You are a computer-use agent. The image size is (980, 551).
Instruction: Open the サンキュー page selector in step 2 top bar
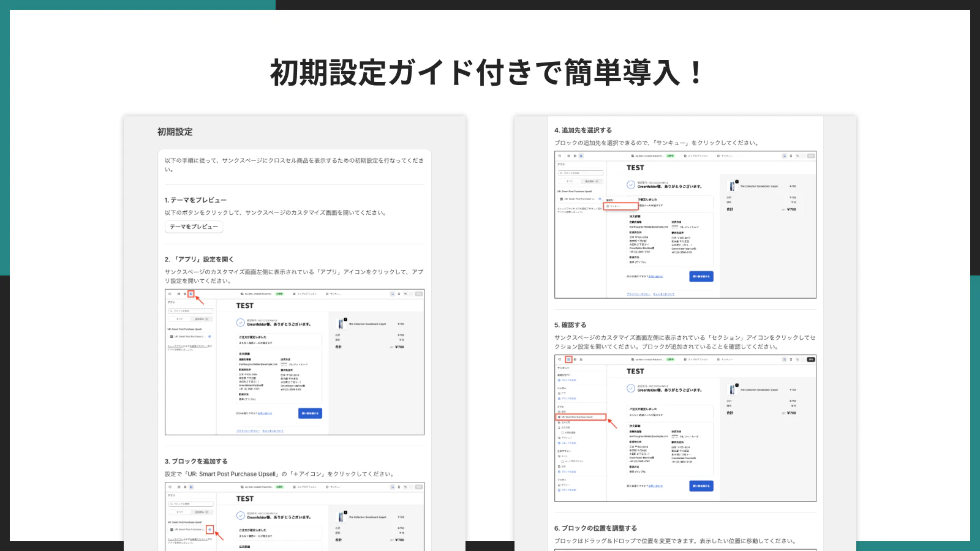pyautogui.click(x=334, y=294)
